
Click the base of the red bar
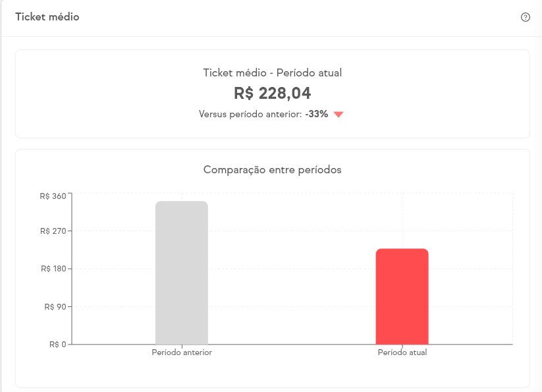click(x=402, y=342)
